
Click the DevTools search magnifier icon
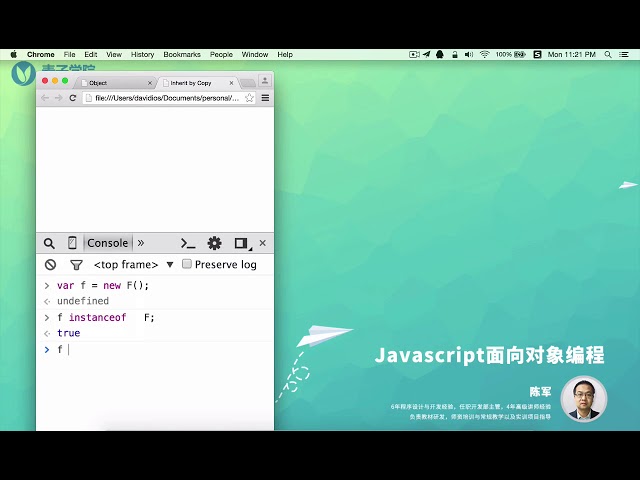coord(49,243)
